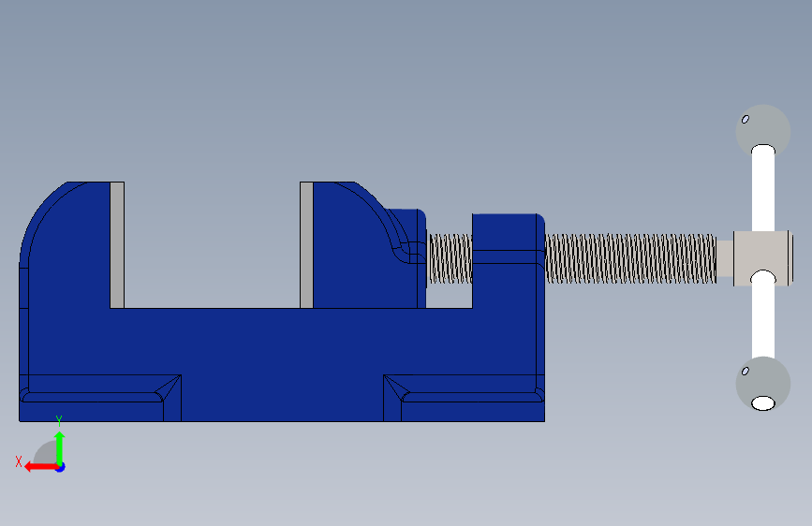
Task: Pick the short threaded section between jaw and block
Action: click(450, 258)
